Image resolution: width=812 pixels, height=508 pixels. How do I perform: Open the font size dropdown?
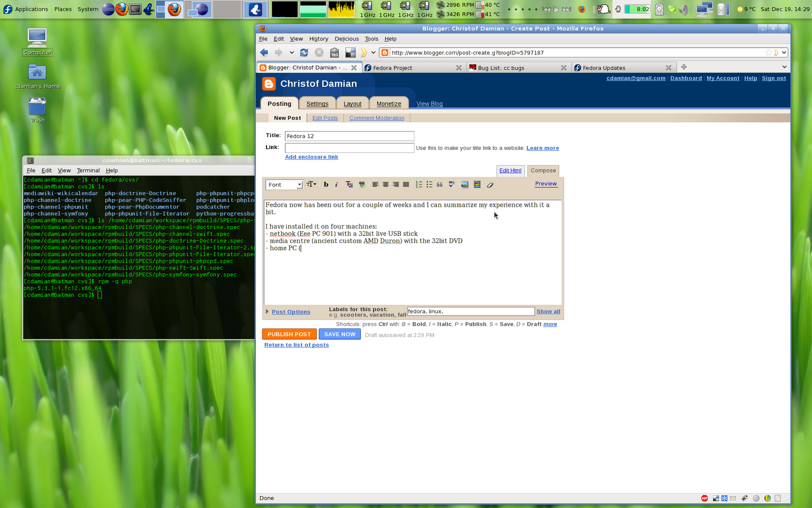(311, 184)
